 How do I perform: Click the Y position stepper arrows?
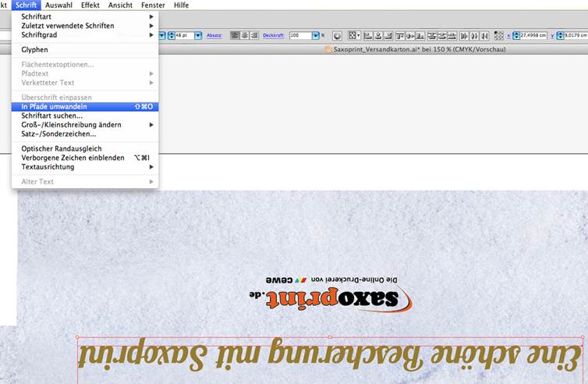click(x=560, y=36)
